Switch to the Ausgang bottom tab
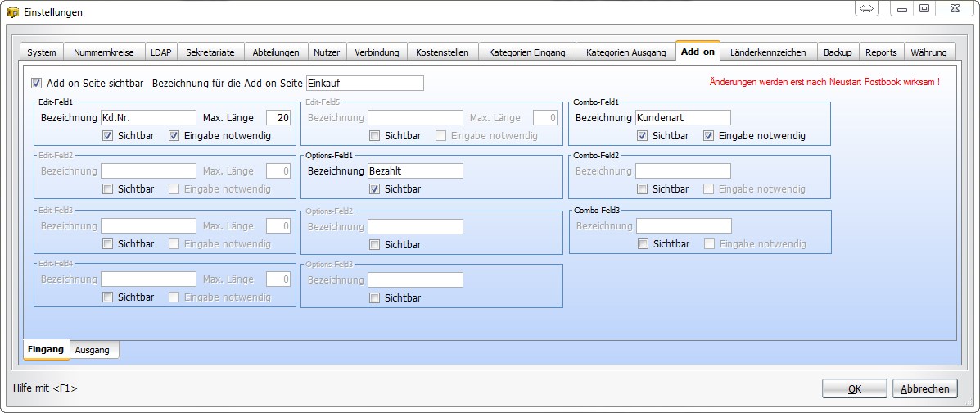980x413 pixels. click(x=93, y=351)
